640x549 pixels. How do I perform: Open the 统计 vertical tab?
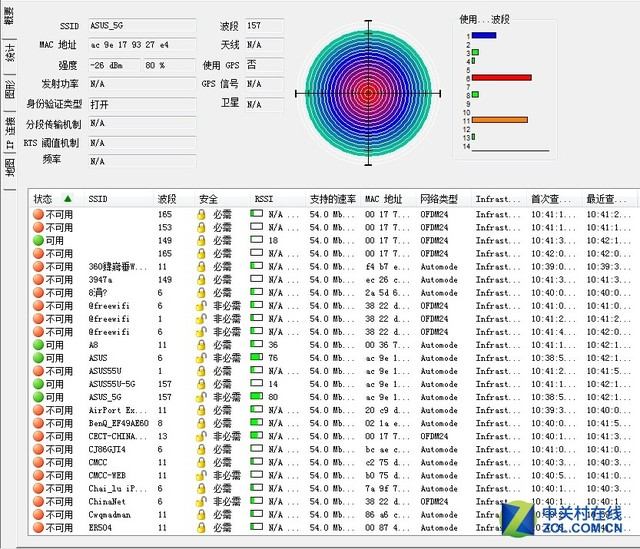point(9,52)
